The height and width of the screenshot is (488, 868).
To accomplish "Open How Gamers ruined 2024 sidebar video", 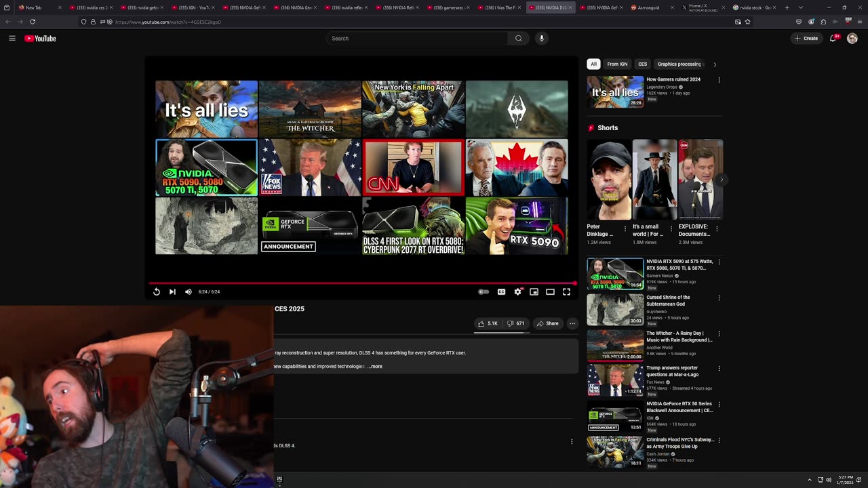I will pyautogui.click(x=615, y=91).
